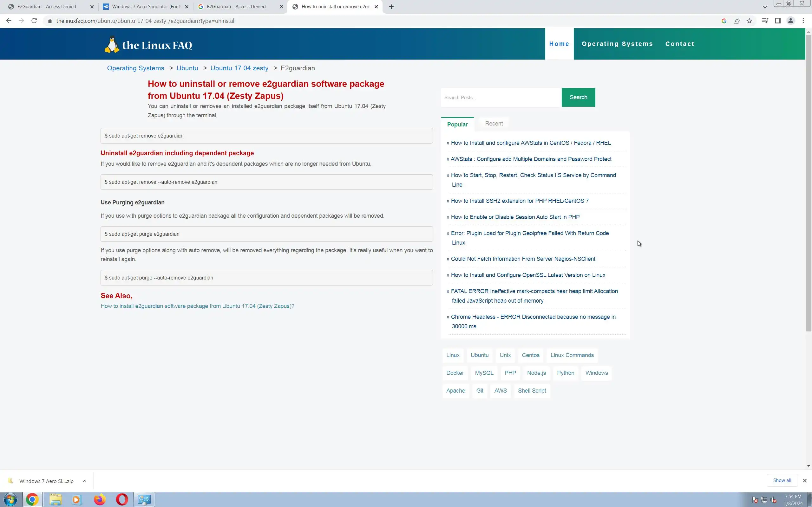Open the Chrome three-dot menu
Viewport: 812px width, 507px height.
(x=803, y=21)
